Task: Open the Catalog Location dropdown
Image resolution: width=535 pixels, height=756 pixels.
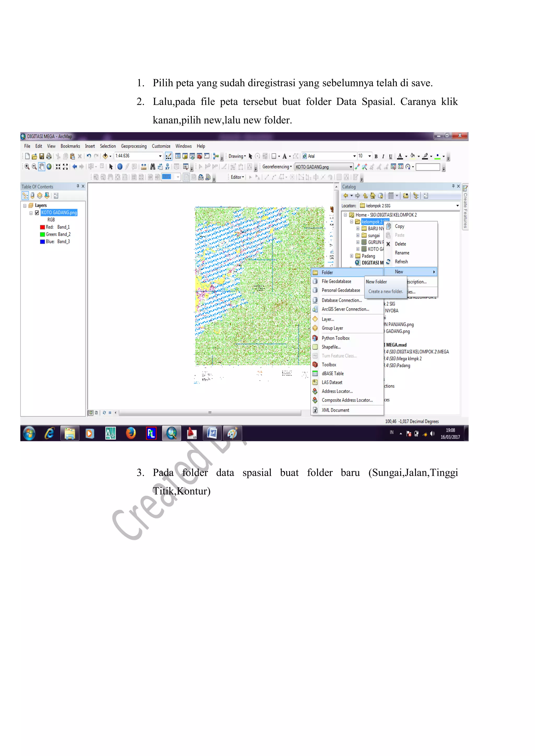Action: tap(457, 206)
